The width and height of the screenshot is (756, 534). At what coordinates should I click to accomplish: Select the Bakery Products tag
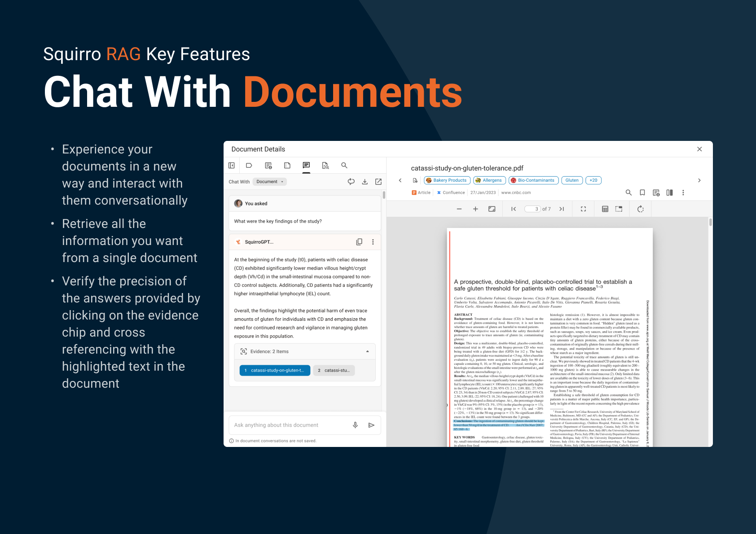[447, 180]
